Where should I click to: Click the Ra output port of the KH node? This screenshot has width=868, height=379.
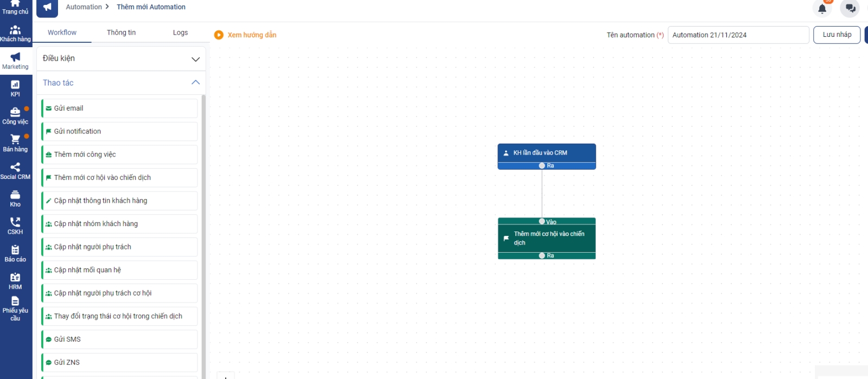coord(542,166)
